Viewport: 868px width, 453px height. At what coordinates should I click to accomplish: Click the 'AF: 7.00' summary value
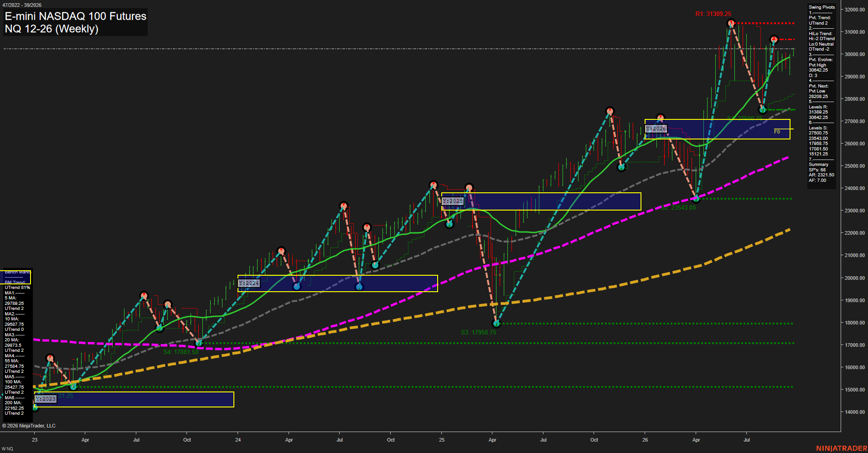[817, 180]
